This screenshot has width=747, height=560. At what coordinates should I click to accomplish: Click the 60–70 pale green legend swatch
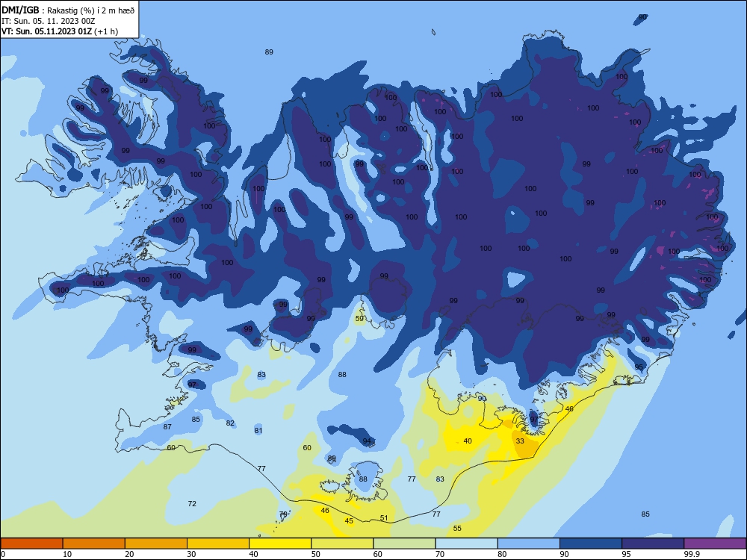click(x=404, y=544)
